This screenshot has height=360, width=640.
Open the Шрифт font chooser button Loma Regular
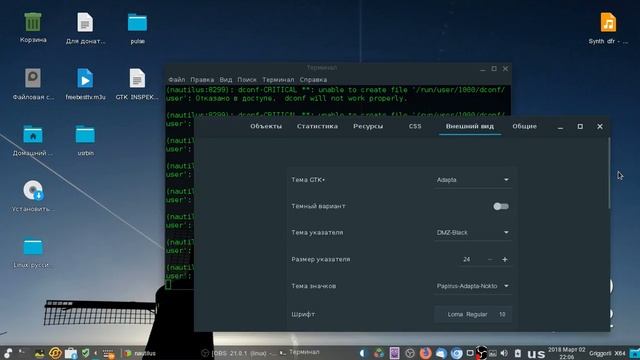click(473, 314)
